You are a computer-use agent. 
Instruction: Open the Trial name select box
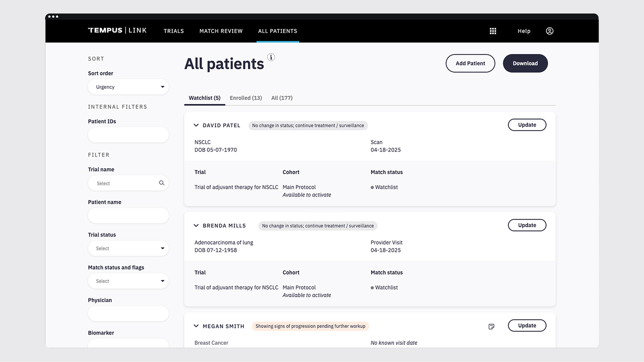pyautogui.click(x=129, y=183)
